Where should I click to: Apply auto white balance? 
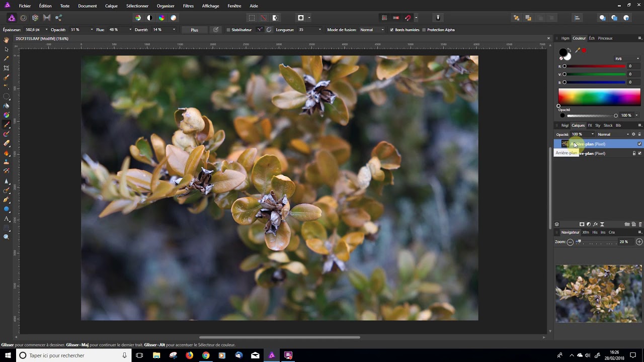173,18
